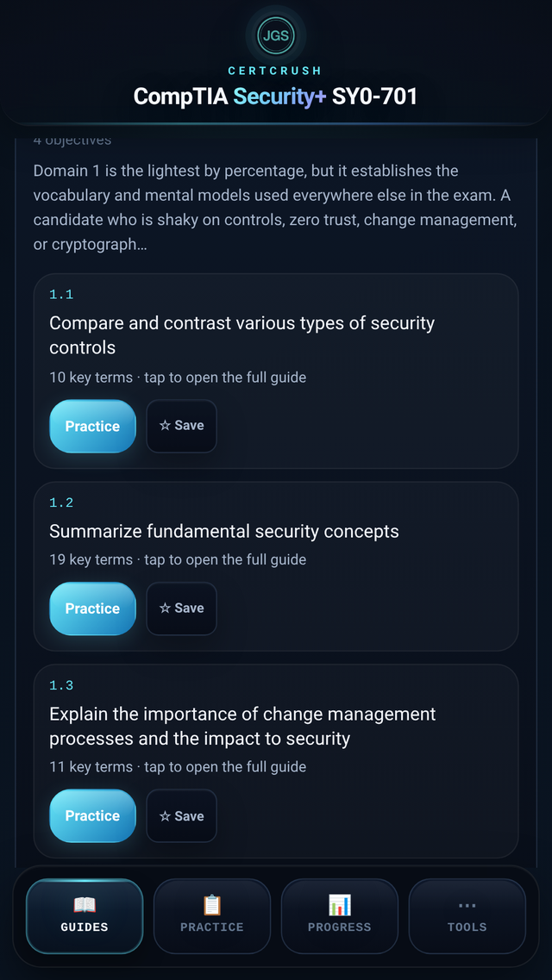The image size is (552, 980).
Task: Unsave the fundamental security concepts objective
Action: pyautogui.click(x=181, y=609)
